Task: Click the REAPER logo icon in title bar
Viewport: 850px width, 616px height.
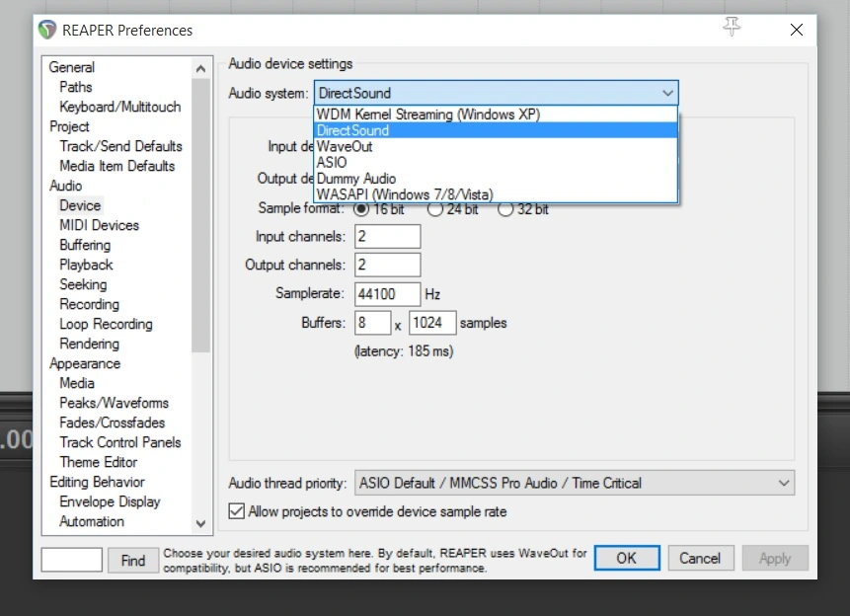Action: (x=47, y=30)
